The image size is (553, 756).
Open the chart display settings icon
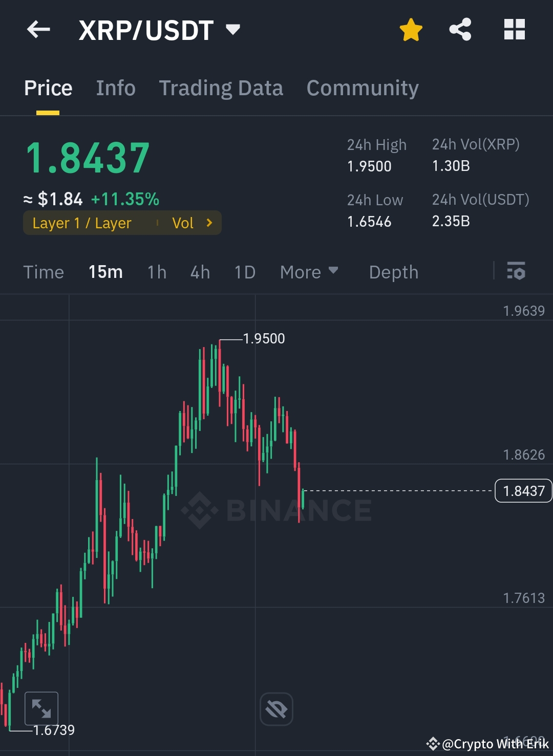pyautogui.click(x=517, y=272)
